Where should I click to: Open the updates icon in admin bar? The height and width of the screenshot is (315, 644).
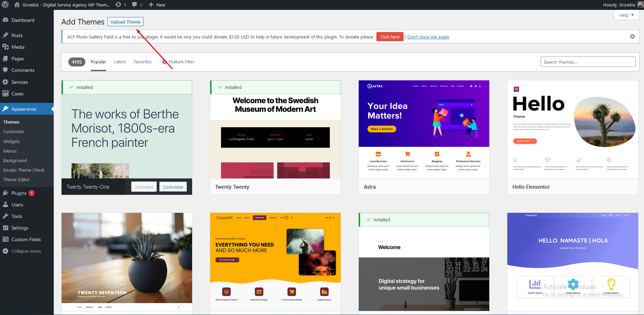[x=118, y=5]
